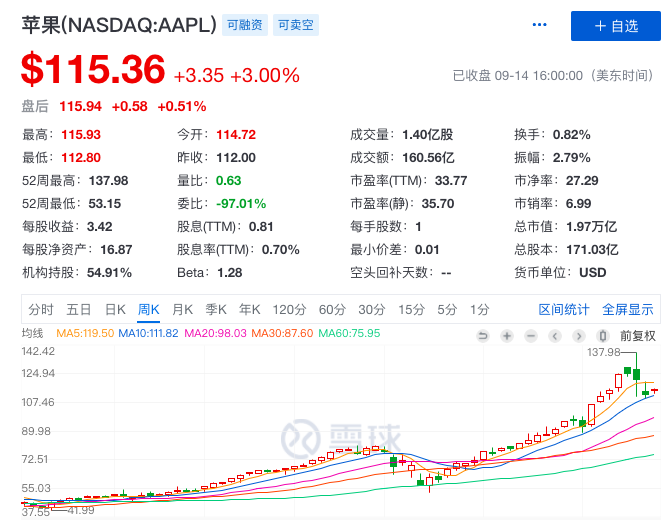Click the 苹果(NASDAQ:AAPL) stock title

119,25
